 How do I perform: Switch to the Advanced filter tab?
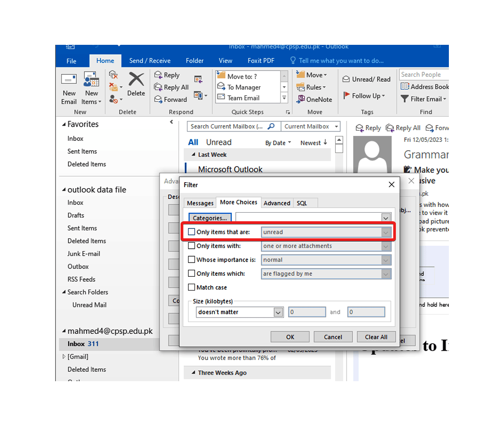[x=277, y=202]
